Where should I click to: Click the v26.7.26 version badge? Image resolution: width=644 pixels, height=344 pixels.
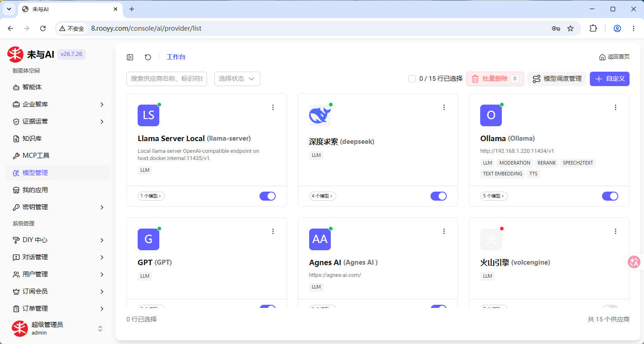point(71,55)
